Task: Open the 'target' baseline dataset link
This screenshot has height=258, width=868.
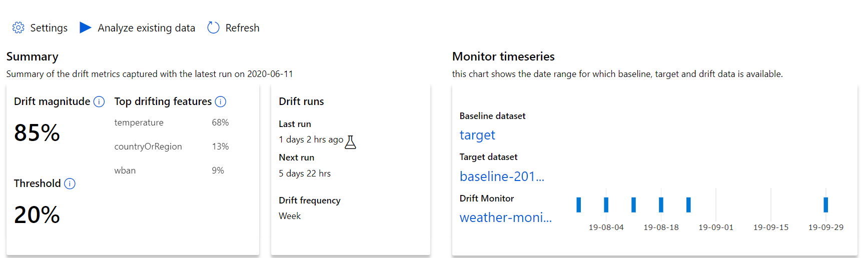Action: coord(477,135)
